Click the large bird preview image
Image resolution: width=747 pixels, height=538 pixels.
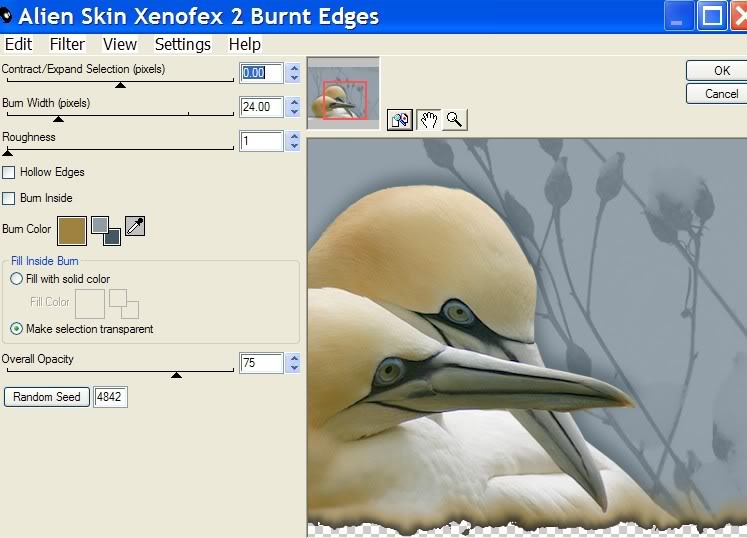click(x=527, y=337)
